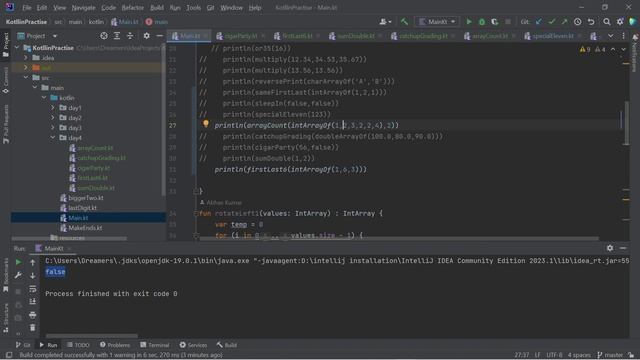Open Main.kt in project tree
Image resolution: width=640 pixels, height=360 pixels.
(78, 218)
